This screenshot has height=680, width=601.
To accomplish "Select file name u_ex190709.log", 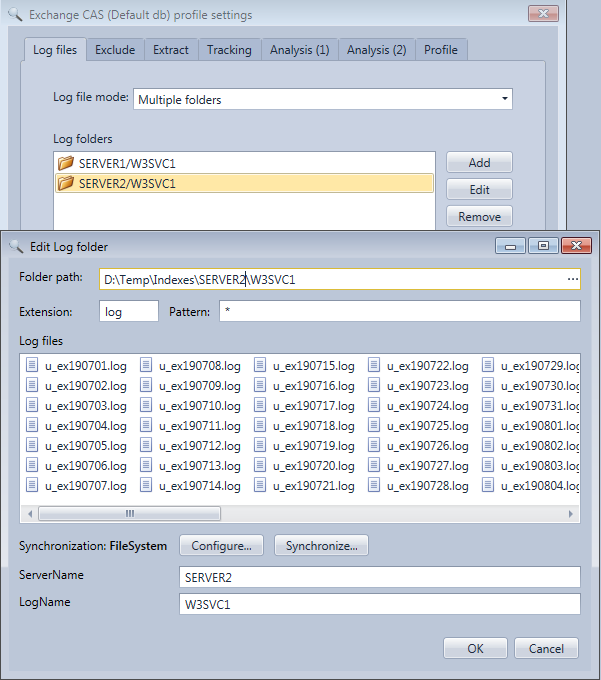I will click(200, 386).
